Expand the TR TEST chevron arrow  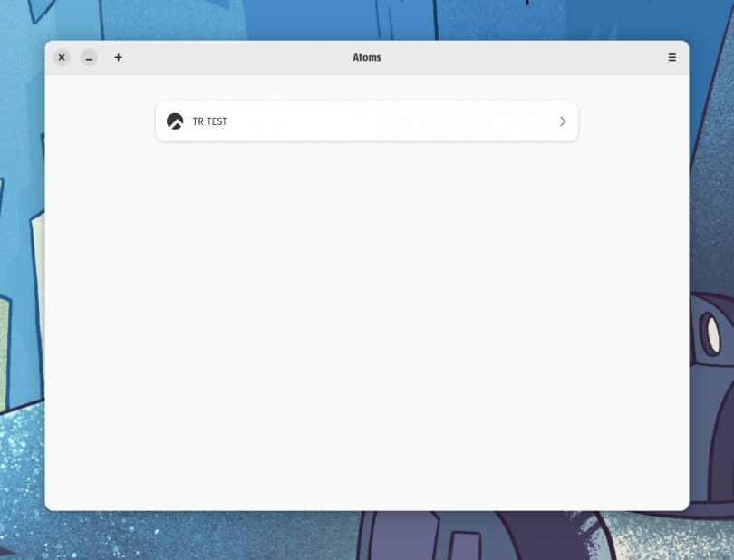(563, 121)
